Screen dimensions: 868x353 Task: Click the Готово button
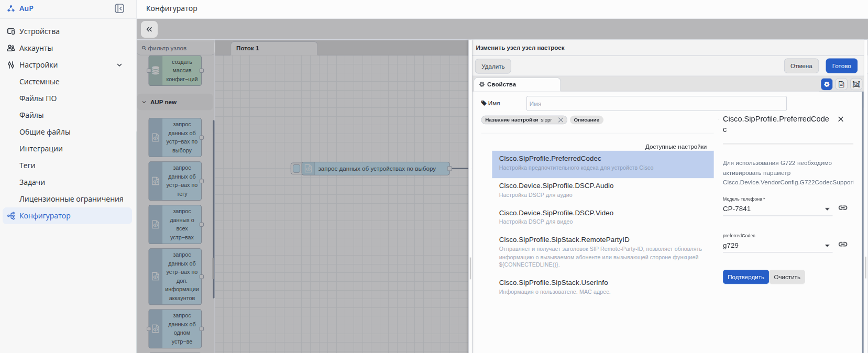[x=841, y=66]
